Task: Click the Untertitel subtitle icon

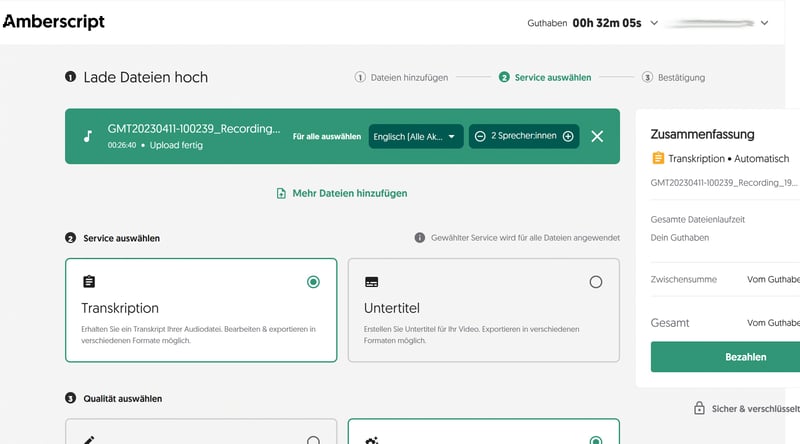Action: [372, 282]
